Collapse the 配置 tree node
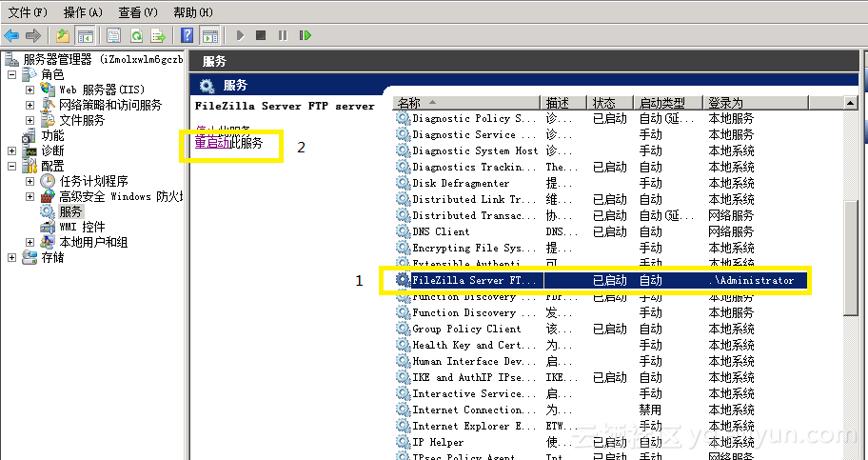The width and height of the screenshot is (868, 460). [11, 166]
